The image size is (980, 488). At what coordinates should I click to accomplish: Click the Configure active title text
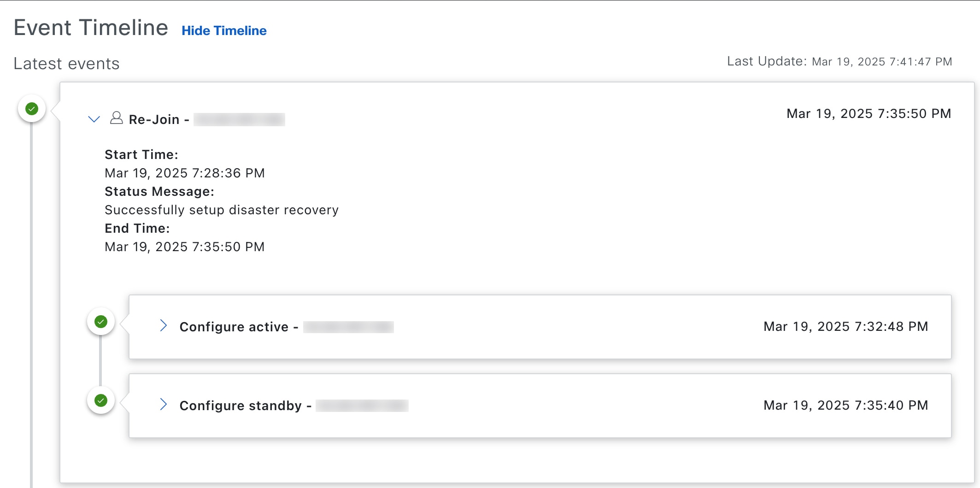pyautogui.click(x=234, y=327)
